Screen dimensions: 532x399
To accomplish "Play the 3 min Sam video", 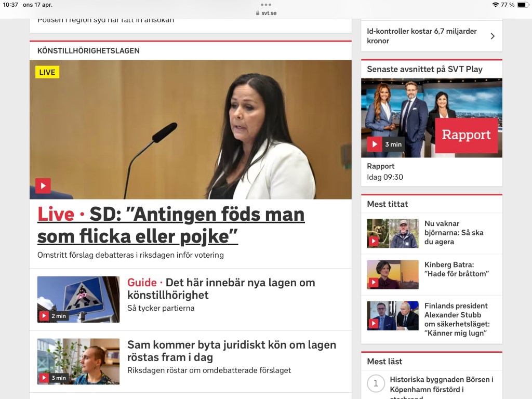I will (x=44, y=378).
